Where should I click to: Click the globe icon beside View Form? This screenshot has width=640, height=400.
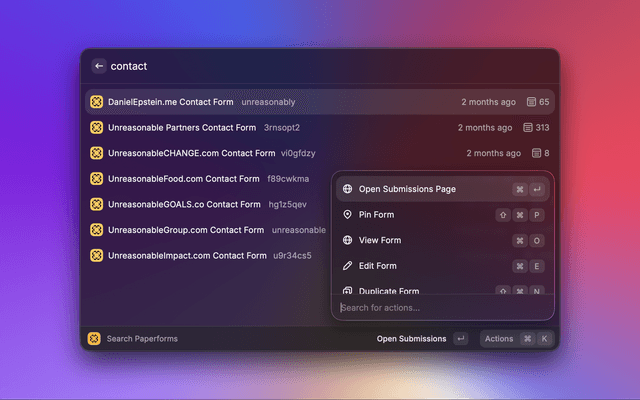(x=347, y=240)
